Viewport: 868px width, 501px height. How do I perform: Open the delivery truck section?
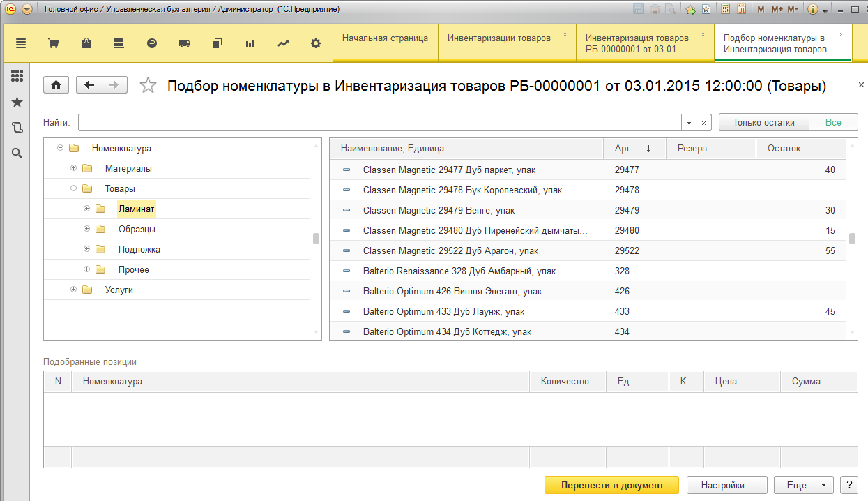pos(185,43)
